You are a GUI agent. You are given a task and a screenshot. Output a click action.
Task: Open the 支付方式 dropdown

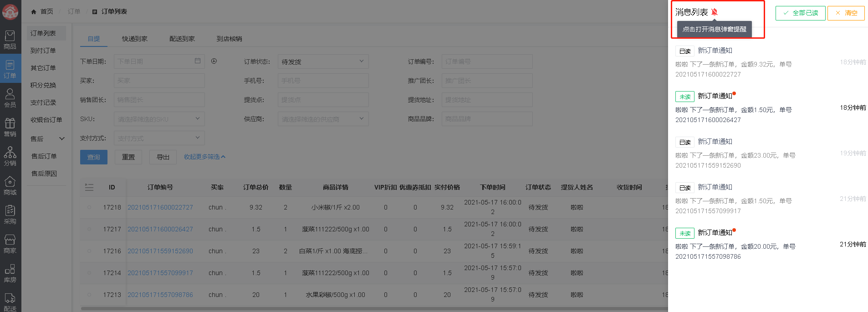[159, 138]
